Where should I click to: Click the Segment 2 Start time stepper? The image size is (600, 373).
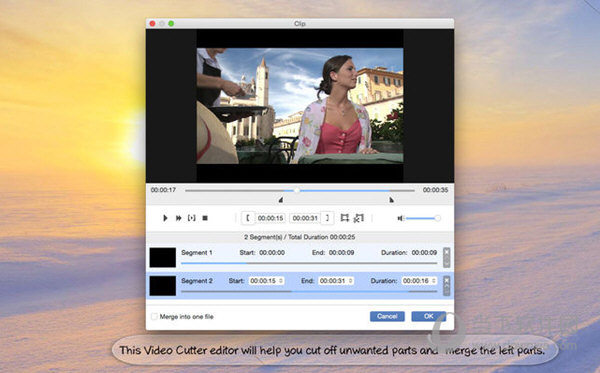(281, 281)
